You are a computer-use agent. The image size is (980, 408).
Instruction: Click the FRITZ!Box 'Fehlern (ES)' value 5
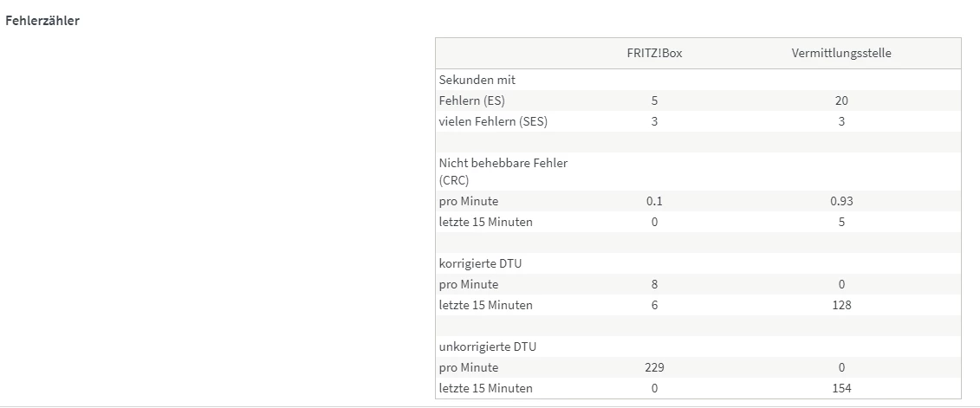pos(654,100)
